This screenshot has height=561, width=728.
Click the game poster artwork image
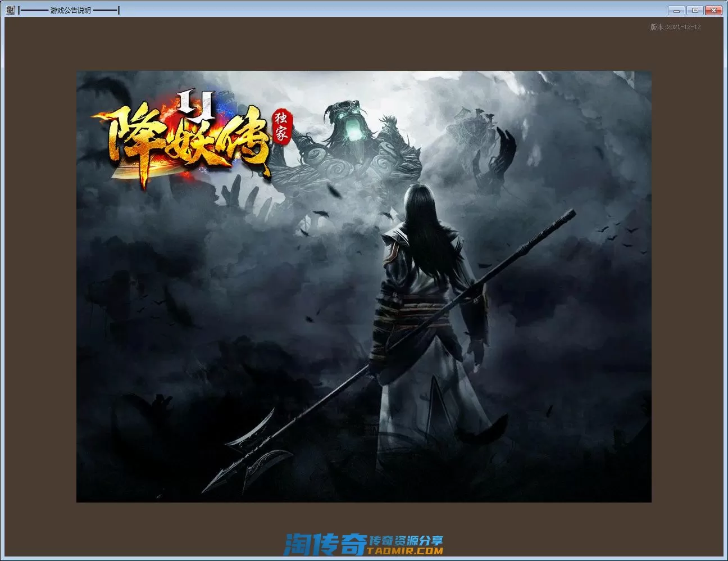[x=364, y=287]
